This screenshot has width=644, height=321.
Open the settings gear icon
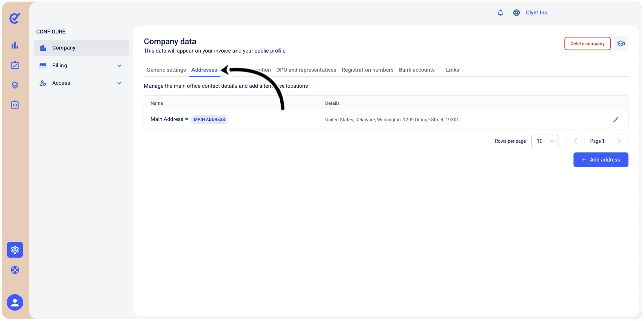click(15, 250)
